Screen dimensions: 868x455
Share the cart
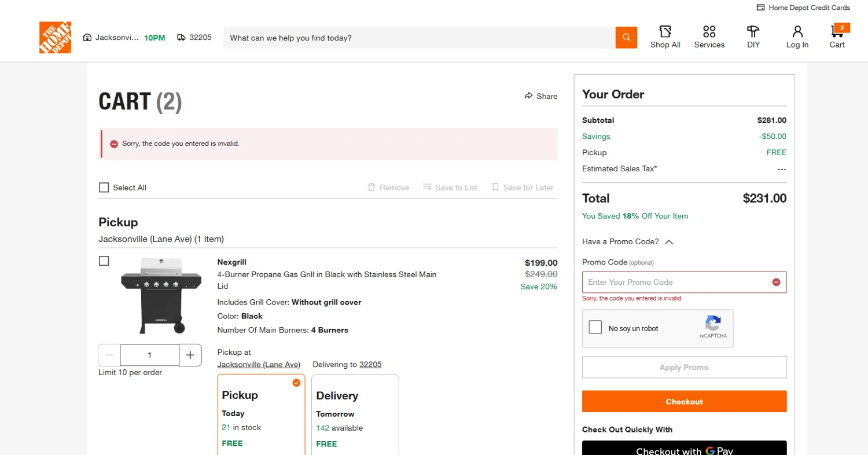tap(541, 96)
